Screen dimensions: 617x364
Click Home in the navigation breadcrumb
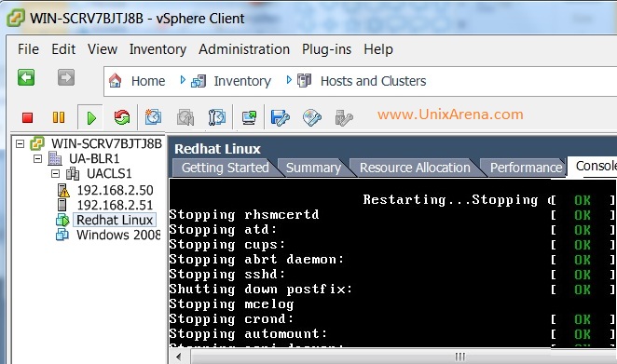(148, 81)
